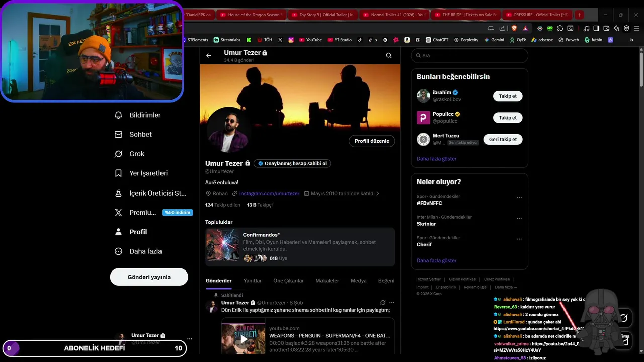The width and height of the screenshot is (644, 362).
Task: Open Skriniar trending topic
Action: coord(426,224)
